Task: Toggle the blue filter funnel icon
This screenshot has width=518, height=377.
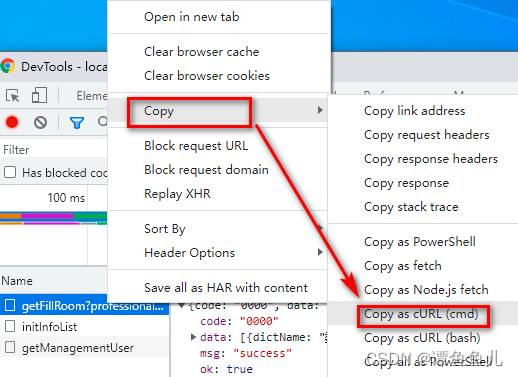Action: (77, 123)
